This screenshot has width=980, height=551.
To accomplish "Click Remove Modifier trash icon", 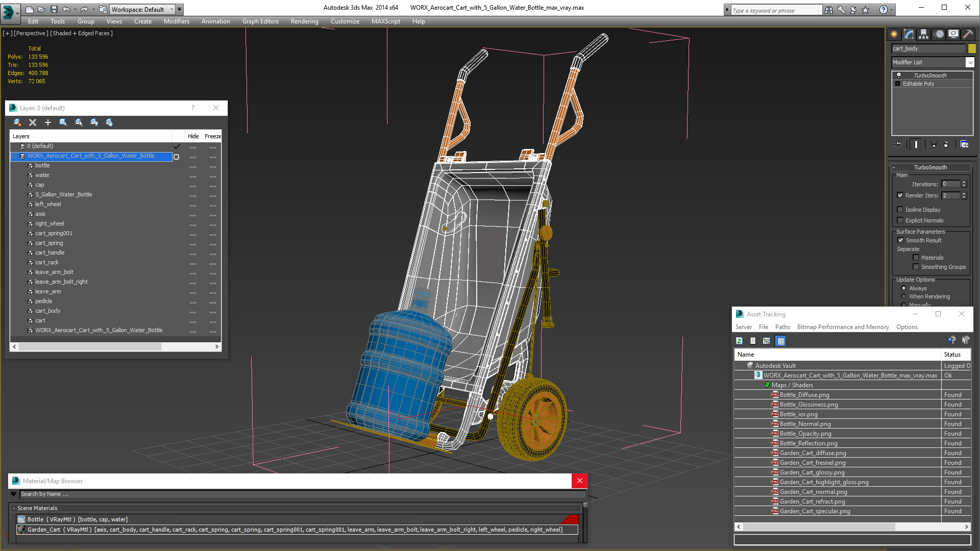I will point(946,144).
